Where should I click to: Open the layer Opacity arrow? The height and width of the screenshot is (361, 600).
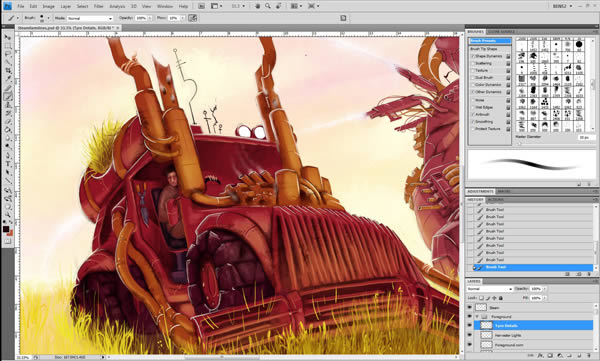pyautogui.click(x=545, y=289)
